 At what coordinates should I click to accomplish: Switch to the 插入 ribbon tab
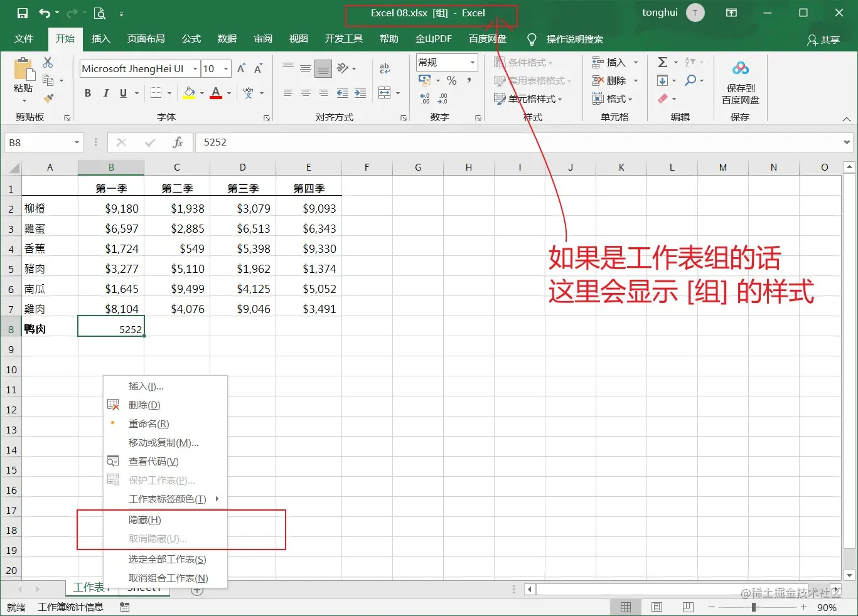pyautogui.click(x=100, y=39)
